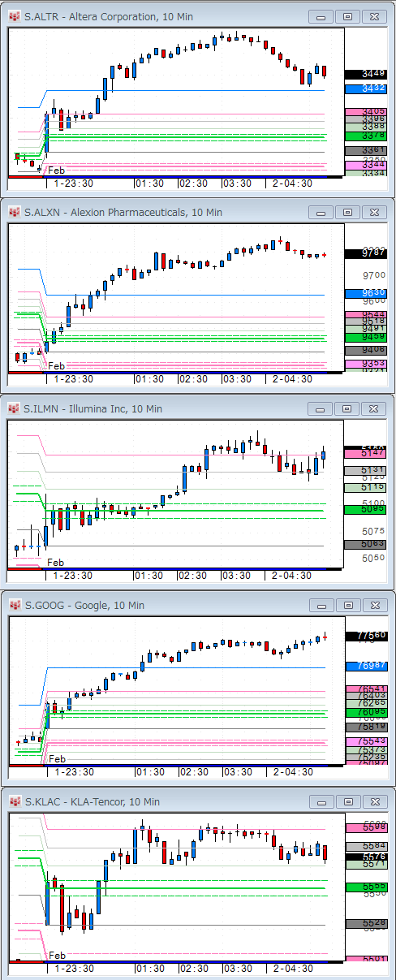Select the 'S.ALXN - Alexion Pharmaceuticals, 10 Min' title

click(x=123, y=213)
